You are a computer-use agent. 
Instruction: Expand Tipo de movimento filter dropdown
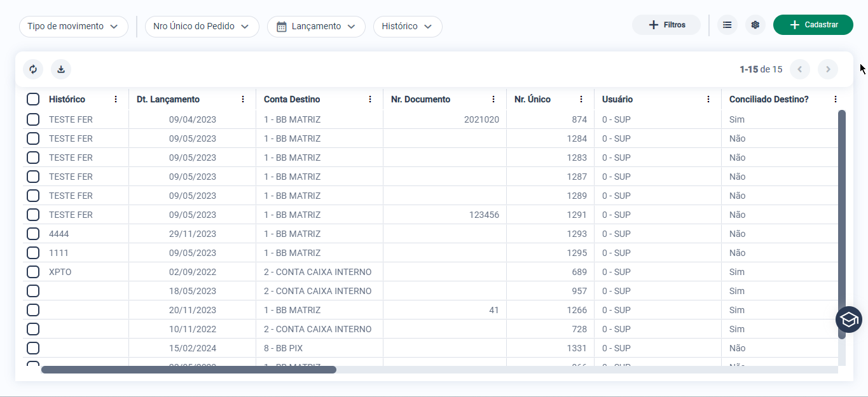coord(74,27)
